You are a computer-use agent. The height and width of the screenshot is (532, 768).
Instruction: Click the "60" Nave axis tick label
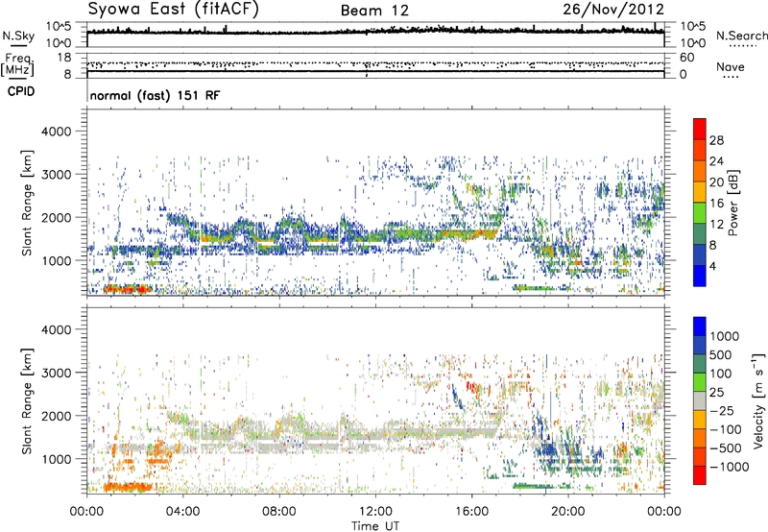[x=686, y=58]
